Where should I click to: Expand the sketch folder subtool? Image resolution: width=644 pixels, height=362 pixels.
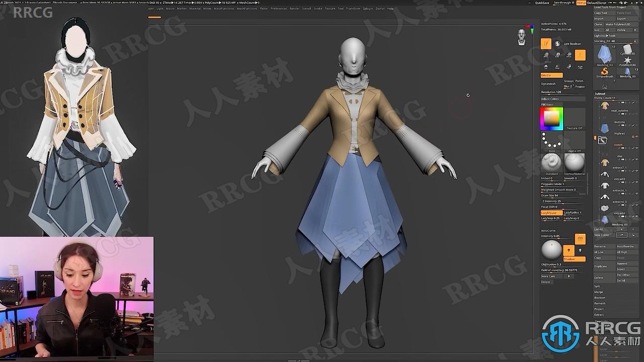(x=618, y=144)
